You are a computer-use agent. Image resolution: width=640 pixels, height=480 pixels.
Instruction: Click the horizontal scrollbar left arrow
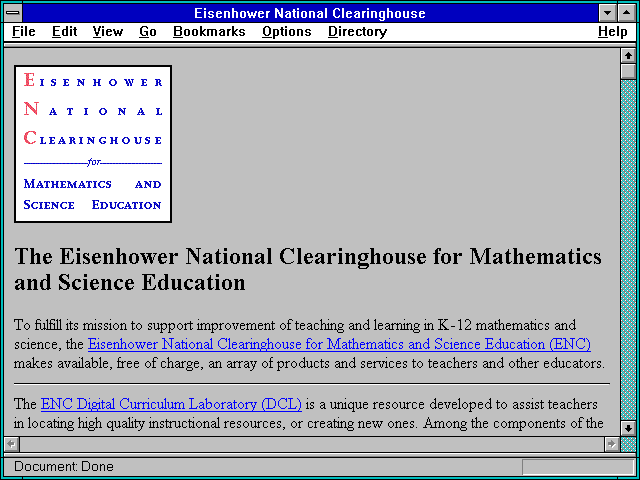(11, 444)
